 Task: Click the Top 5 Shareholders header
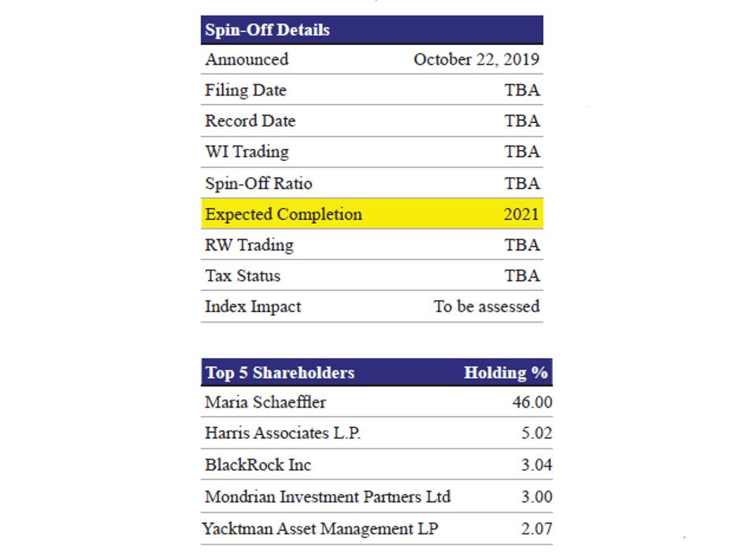point(280,373)
